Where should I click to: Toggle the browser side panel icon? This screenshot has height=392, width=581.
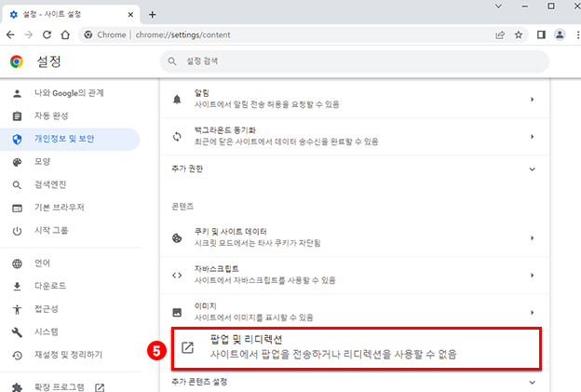tap(541, 34)
